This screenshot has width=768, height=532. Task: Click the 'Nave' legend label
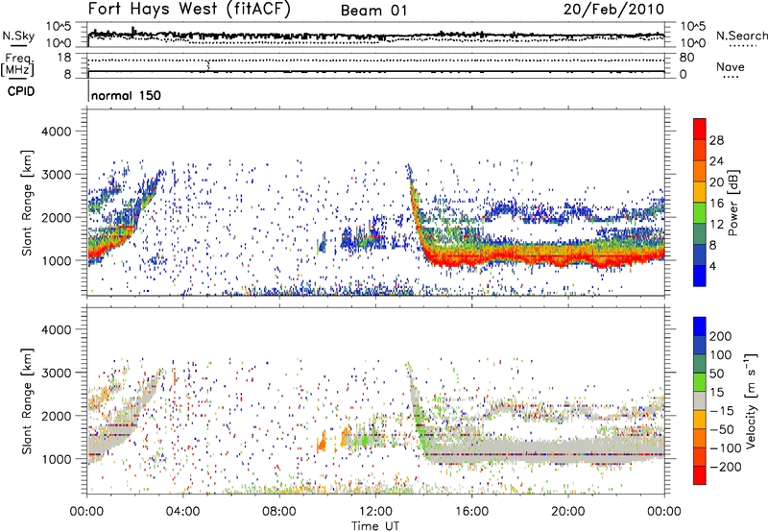(731, 67)
